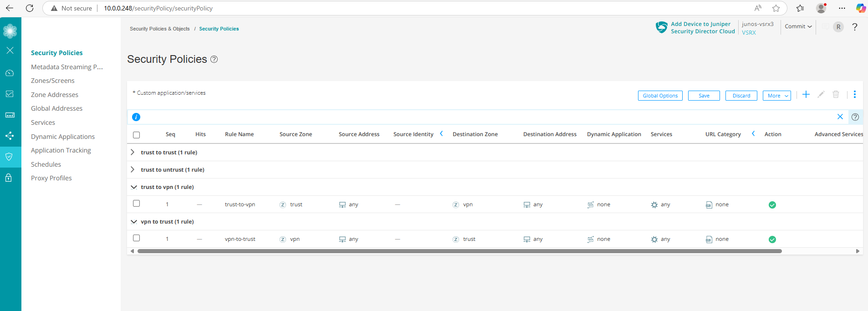
Task: Click the Security Director Cloud logo icon
Action: pos(661,27)
